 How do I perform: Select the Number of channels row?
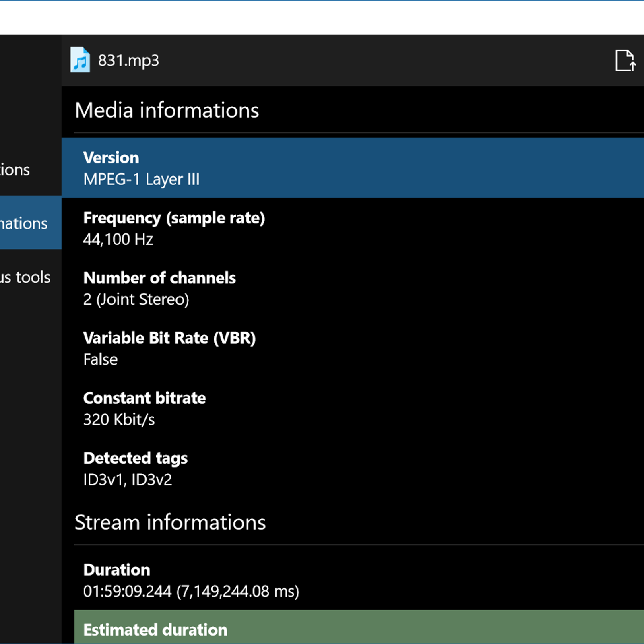353,288
